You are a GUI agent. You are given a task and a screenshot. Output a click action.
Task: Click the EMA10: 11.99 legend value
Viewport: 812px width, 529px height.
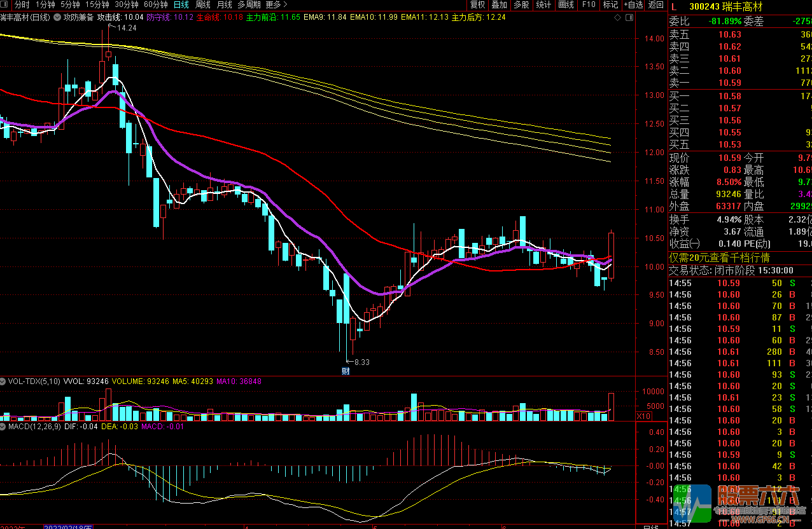(373, 17)
